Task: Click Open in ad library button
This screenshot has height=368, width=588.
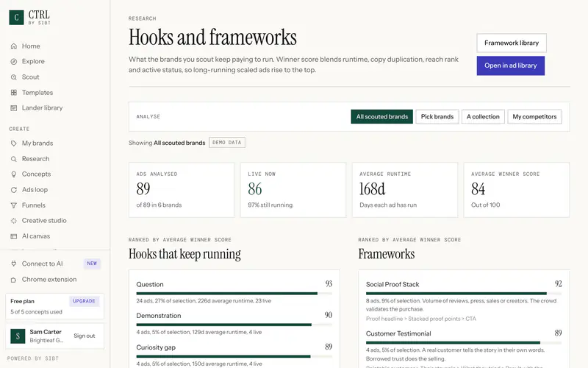Action: [510, 66]
